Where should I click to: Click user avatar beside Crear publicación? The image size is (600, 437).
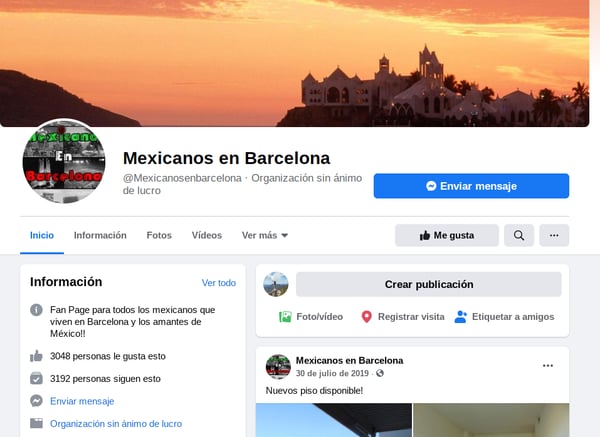276,284
